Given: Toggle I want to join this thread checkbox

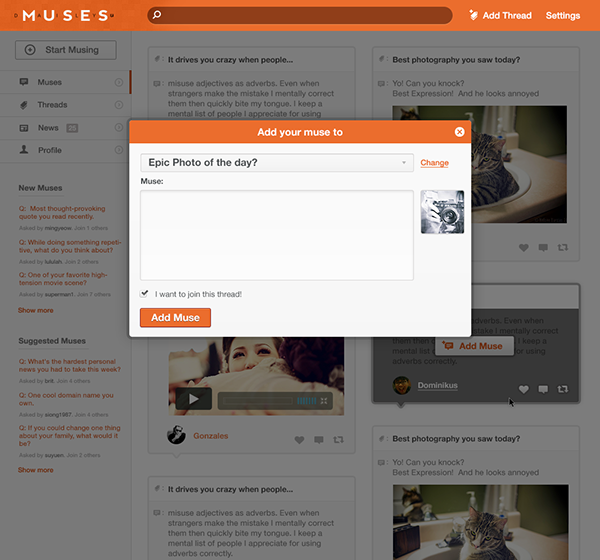Looking at the screenshot, I should coord(144,294).
